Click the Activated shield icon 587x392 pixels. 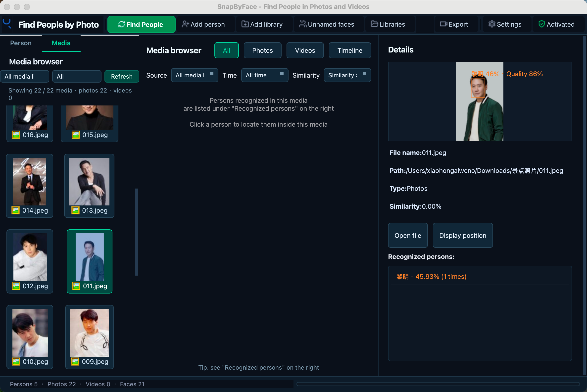pos(541,24)
